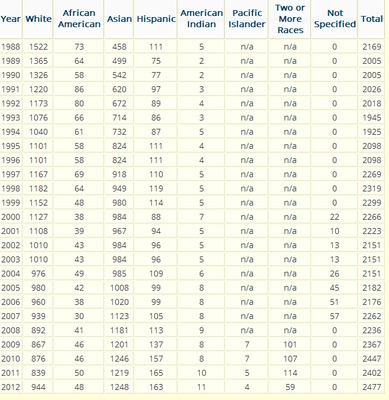Select Asian value 1123
Image resolution: width=389 pixels, height=400 pixels.
click(x=119, y=316)
